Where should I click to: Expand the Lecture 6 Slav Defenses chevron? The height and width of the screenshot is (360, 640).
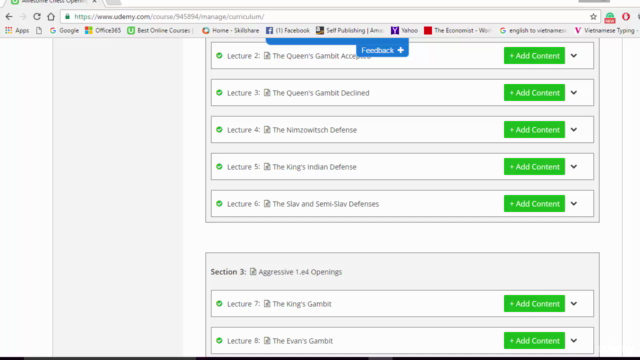pos(574,203)
